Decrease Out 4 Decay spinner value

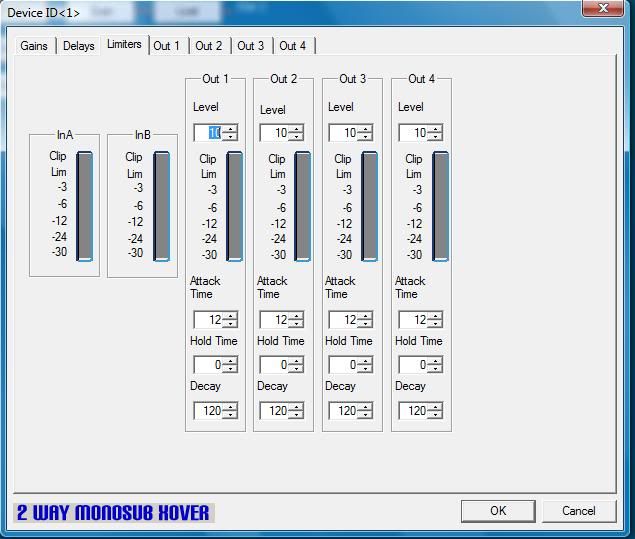[436, 415]
